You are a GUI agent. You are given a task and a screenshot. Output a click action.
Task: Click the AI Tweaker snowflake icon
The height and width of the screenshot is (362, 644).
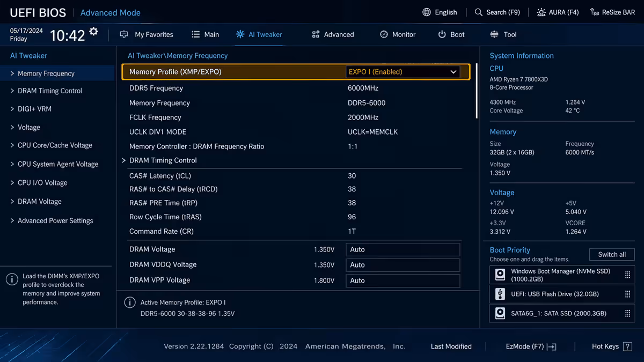coord(240,34)
